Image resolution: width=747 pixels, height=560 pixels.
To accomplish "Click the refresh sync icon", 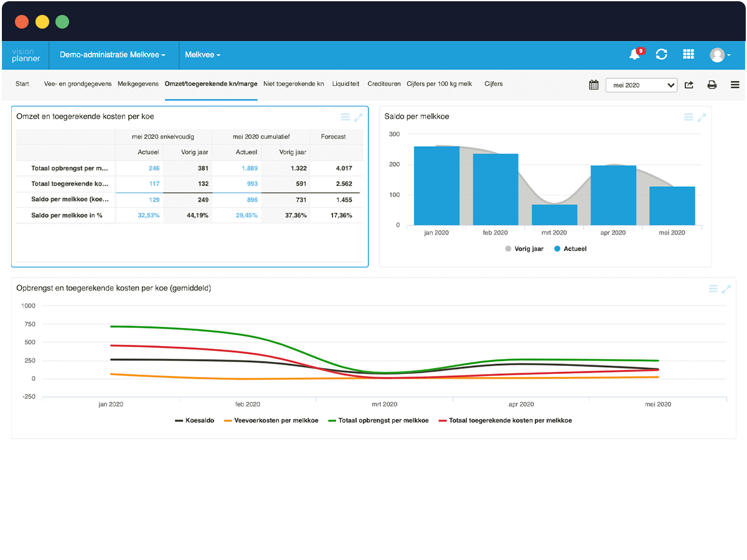I will point(662,55).
